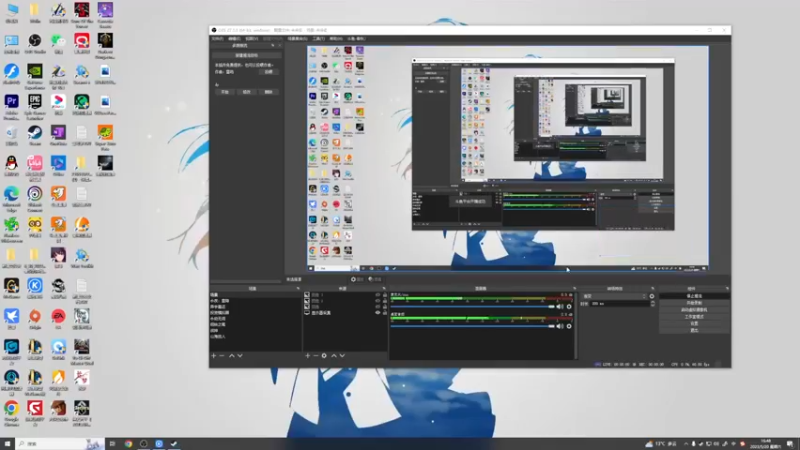Screen dimensions: 800x450
Task: Add a new scene with the plus icon
Action: (214, 356)
